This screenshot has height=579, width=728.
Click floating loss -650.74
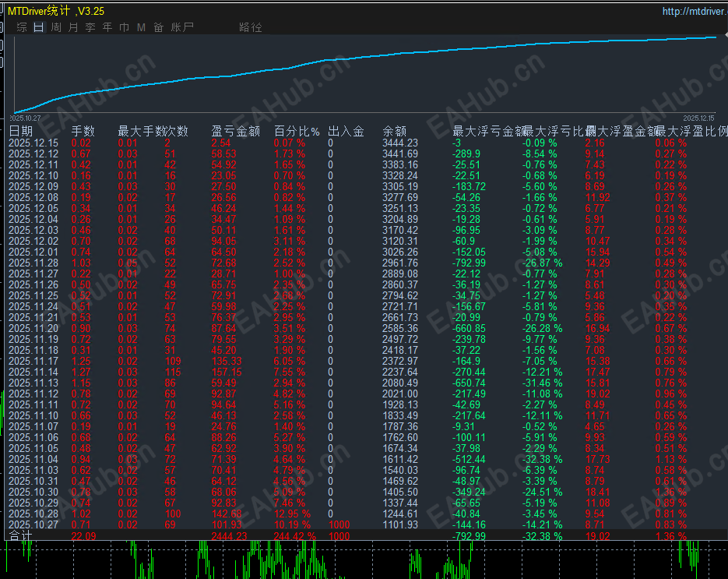point(469,383)
